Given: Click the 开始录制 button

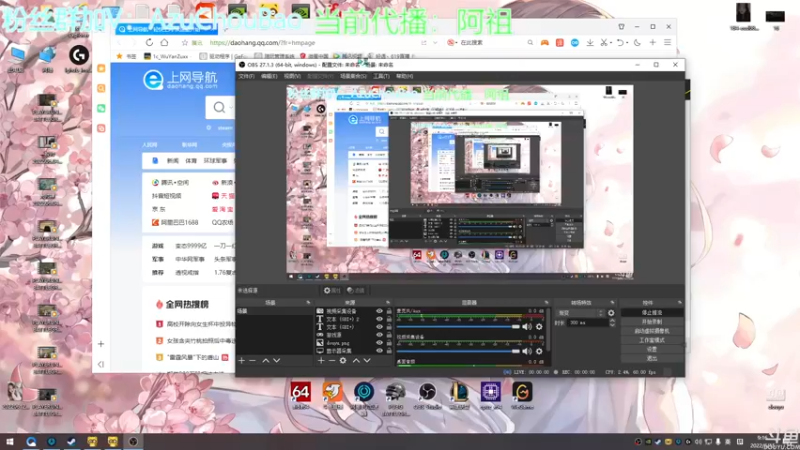Looking at the screenshot, I should point(652,321).
